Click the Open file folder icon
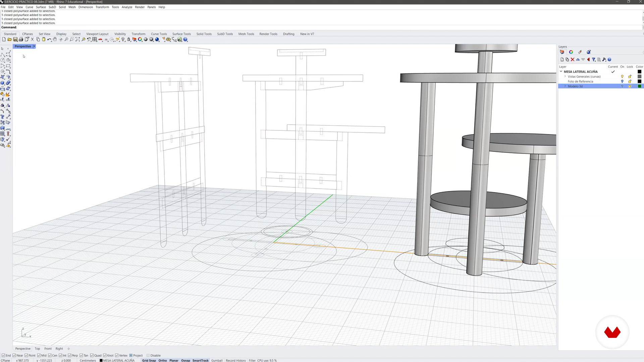Viewport: 644px width, 362px height. tap(10, 40)
